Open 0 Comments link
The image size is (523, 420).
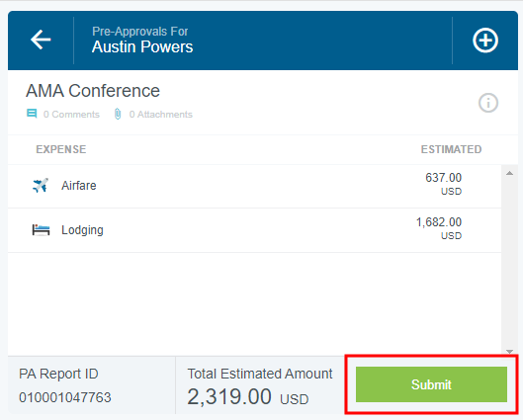[x=71, y=115]
